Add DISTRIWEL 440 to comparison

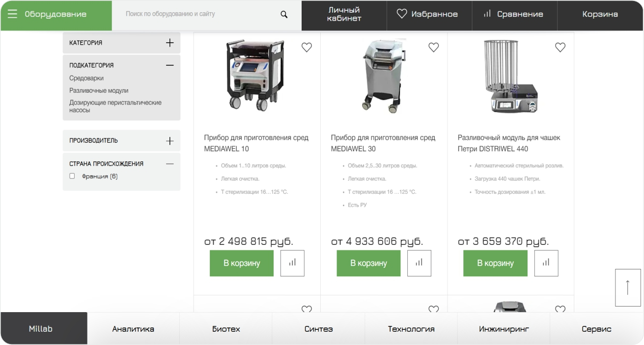point(546,263)
